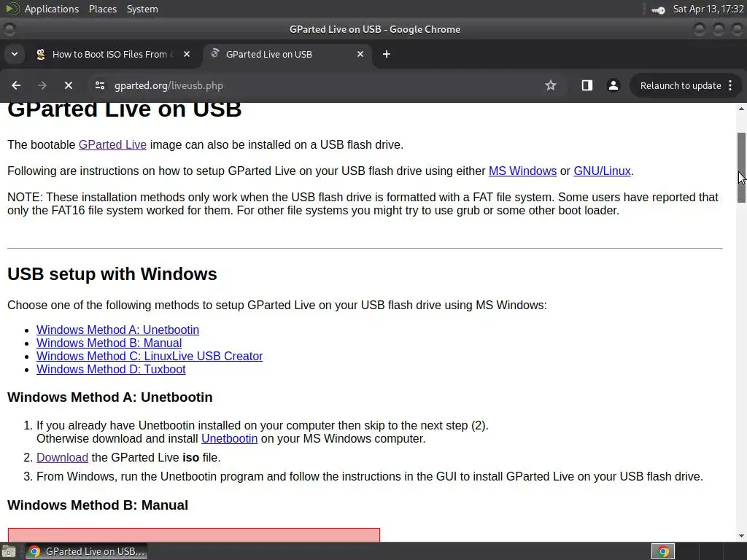This screenshot has height=560, width=747.
Task: Open the Places menu
Action: (102, 9)
